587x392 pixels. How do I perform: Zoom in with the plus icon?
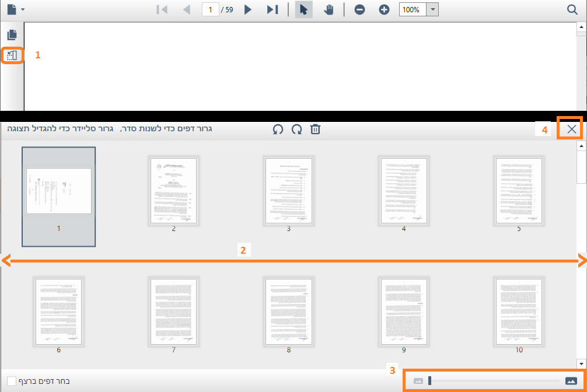tap(384, 10)
